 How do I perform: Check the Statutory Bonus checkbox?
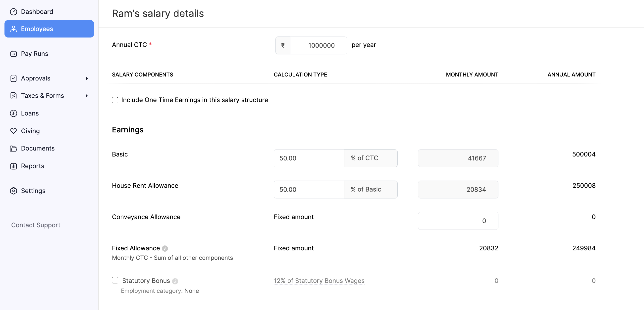point(115,280)
